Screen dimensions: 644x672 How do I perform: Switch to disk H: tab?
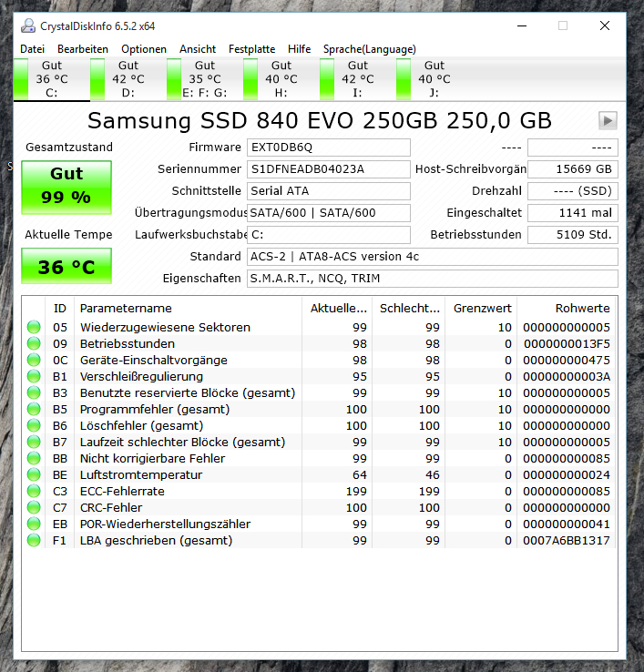click(x=281, y=79)
